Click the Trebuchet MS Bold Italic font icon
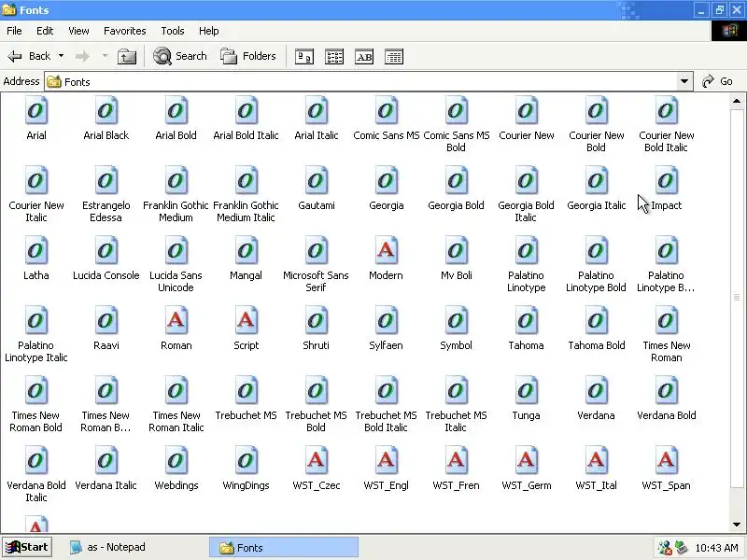The height and width of the screenshot is (560, 747). pyautogui.click(x=387, y=390)
